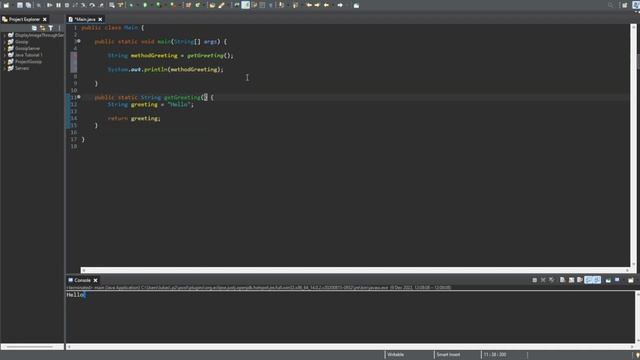Close the Project Explorer view
This screenshot has height=360, width=640.
(45, 19)
